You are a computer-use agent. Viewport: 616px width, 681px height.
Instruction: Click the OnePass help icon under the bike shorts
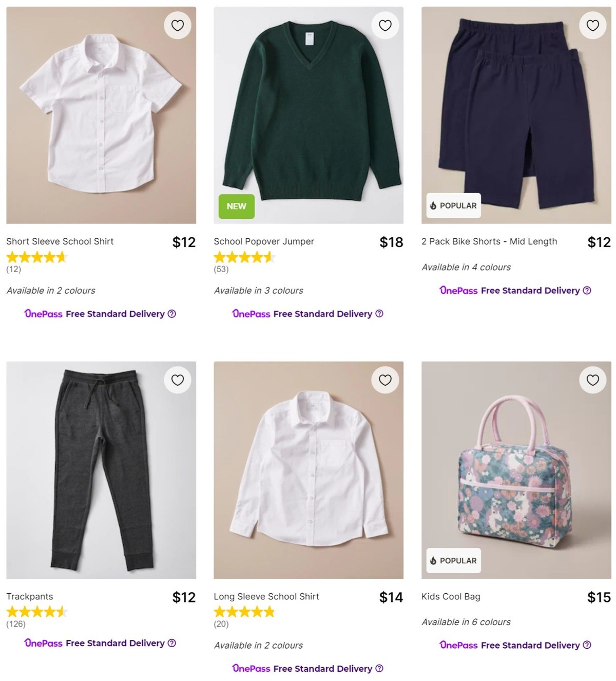click(x=587, y=290)
